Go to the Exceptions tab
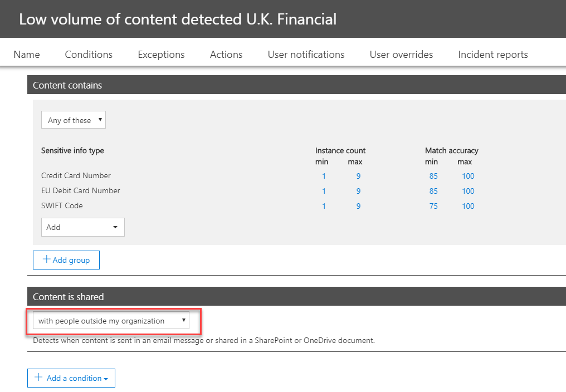The image size is (566, 392). [x=161, y=55]
